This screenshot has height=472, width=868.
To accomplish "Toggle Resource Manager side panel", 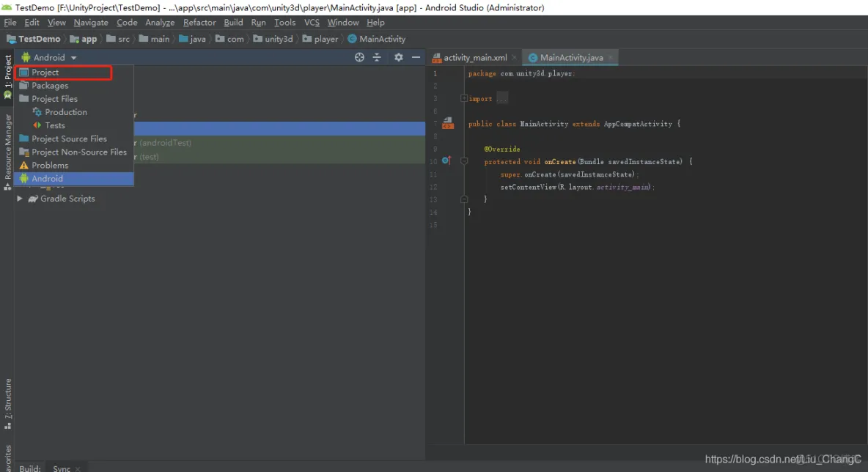I will 8,152.
